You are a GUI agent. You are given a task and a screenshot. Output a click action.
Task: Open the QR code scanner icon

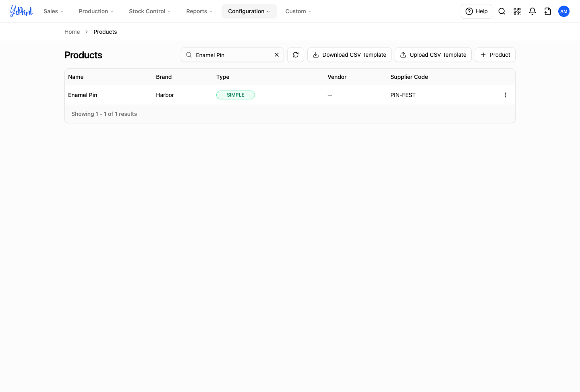coord(517,11)
